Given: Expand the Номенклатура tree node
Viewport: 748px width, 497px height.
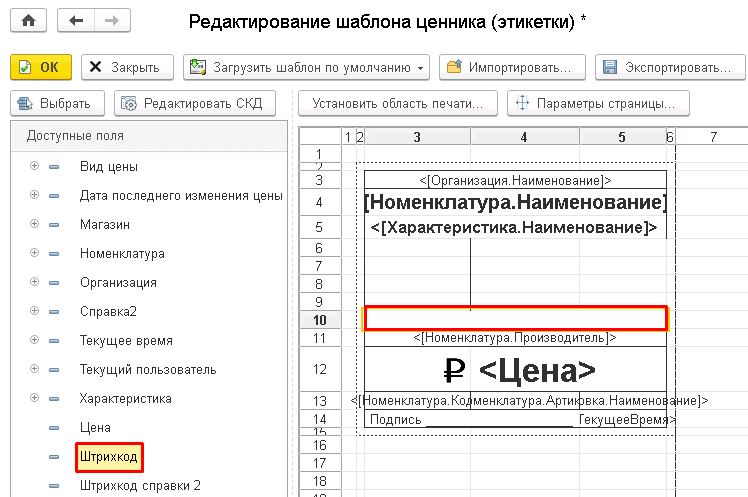Looking at the screenshot, I should 35,253.
